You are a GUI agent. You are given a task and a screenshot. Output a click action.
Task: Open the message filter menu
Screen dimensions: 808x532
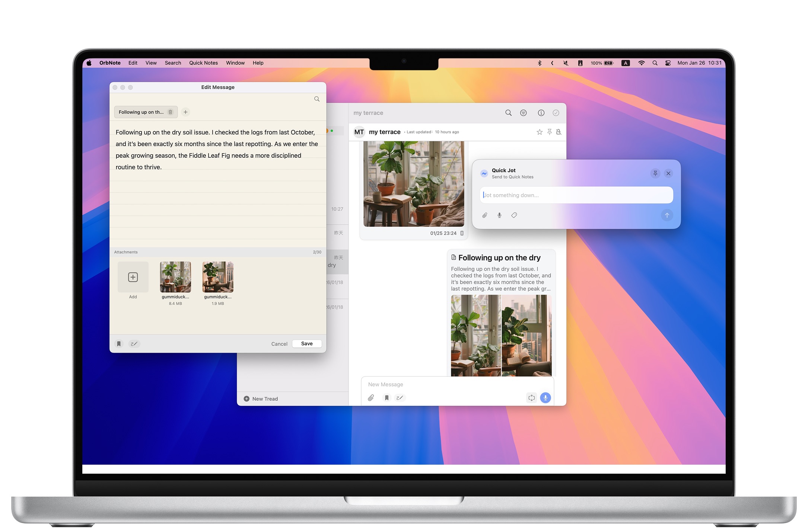tap(523, 113)
